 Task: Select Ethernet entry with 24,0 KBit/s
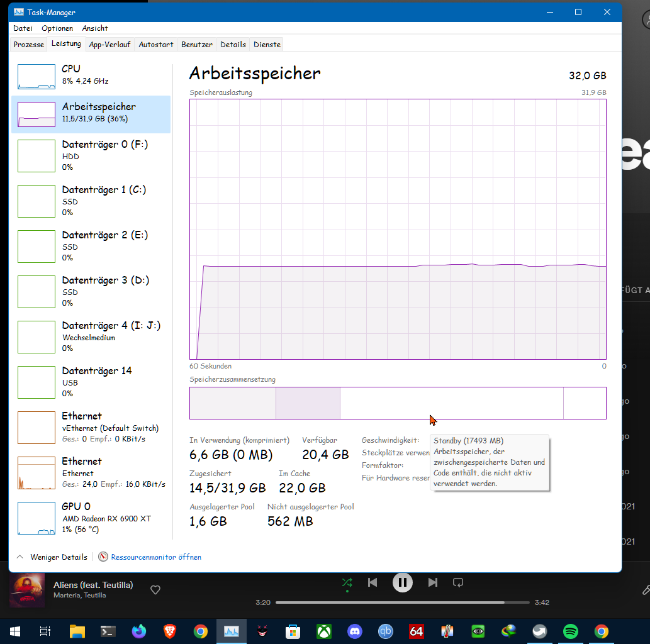pos(91,472)
